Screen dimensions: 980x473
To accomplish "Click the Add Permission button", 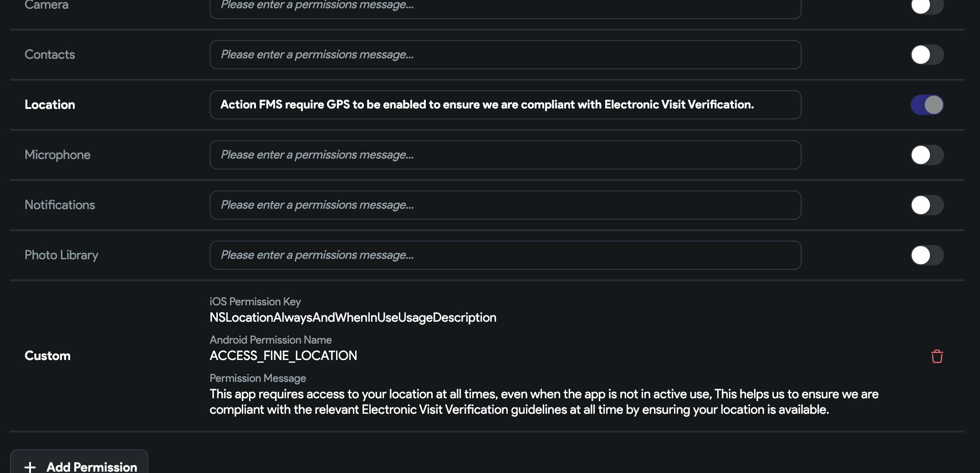I will pos(79,465).
